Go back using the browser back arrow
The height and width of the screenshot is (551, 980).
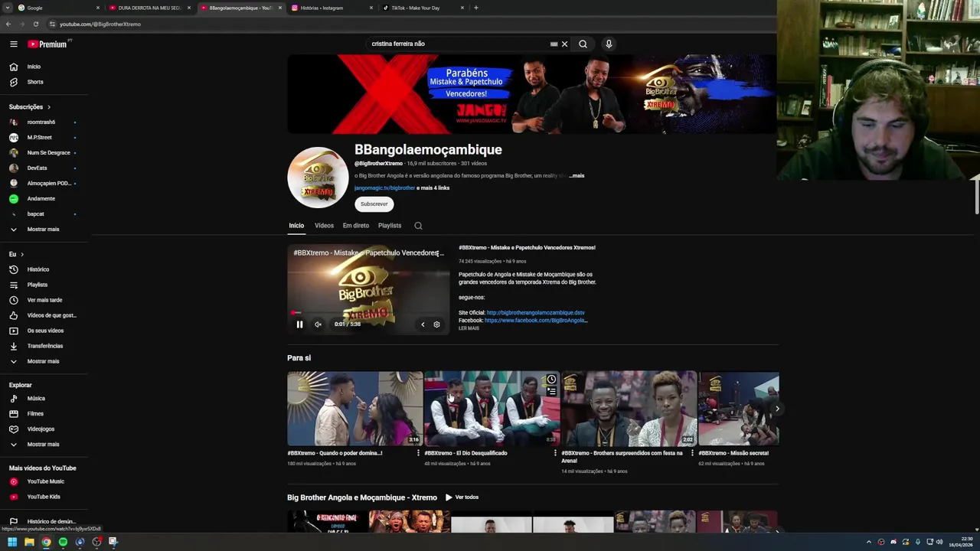(x=8, y=24)
